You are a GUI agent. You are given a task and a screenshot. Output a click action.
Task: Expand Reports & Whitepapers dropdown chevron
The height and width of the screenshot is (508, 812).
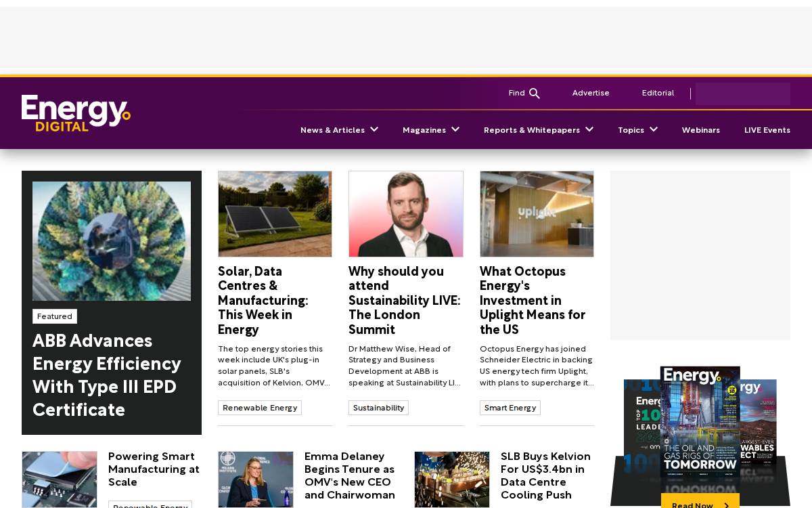(589, 129)
